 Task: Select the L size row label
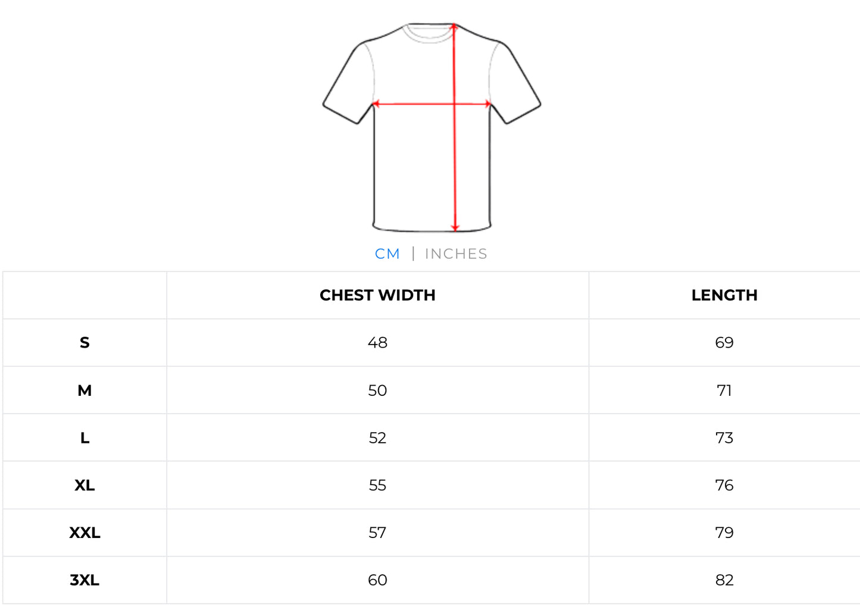[x=85, y=438]
